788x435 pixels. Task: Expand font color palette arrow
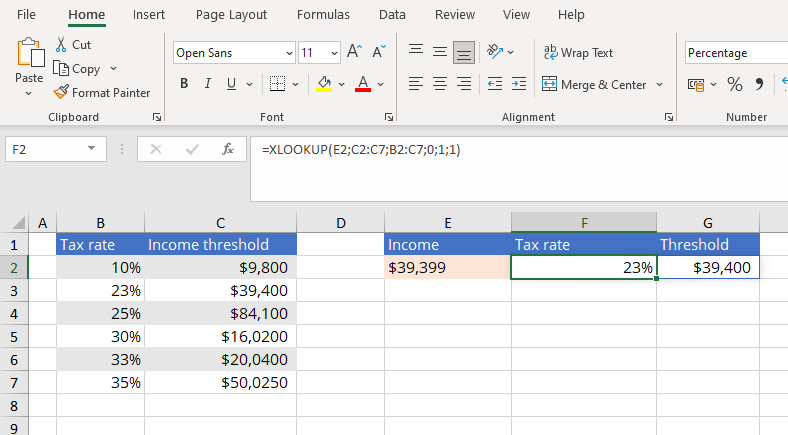pyautogui.click(x=380, y=84)
